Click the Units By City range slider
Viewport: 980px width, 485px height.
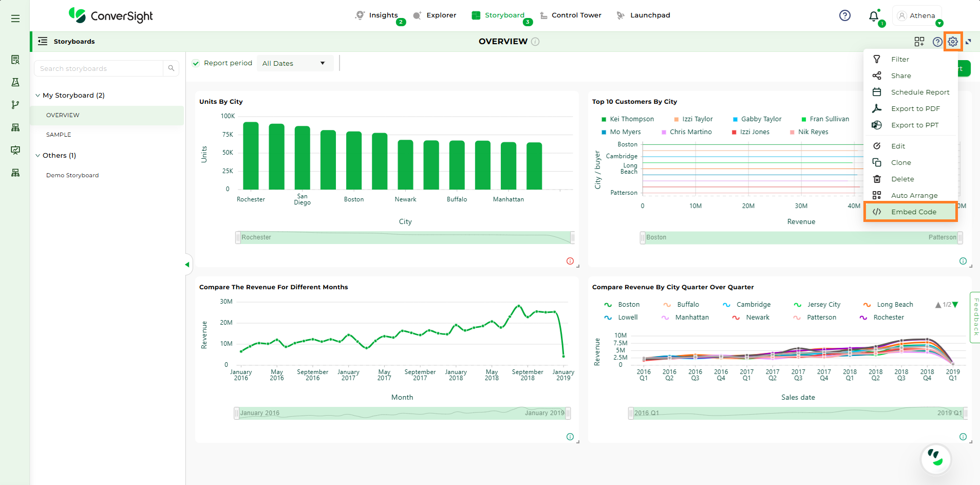tap(405, 237)
